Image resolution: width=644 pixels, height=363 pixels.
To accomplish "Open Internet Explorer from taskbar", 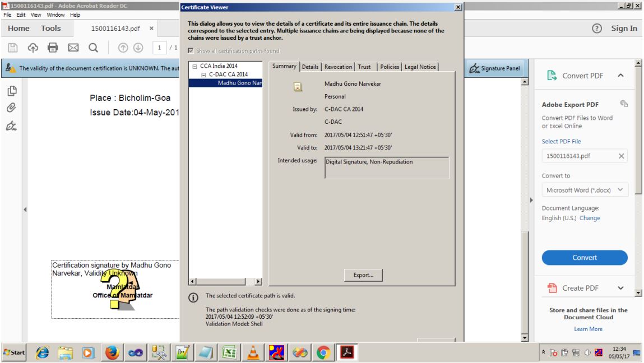I will point(42,353).
